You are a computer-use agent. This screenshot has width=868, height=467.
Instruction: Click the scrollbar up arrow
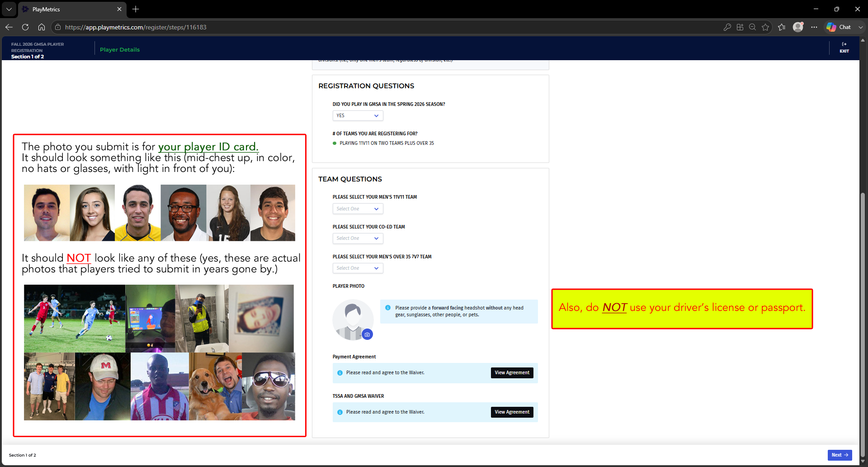tap(863, 40)
